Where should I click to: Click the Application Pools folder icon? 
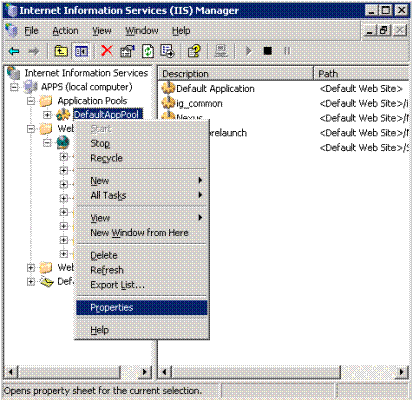46,101
